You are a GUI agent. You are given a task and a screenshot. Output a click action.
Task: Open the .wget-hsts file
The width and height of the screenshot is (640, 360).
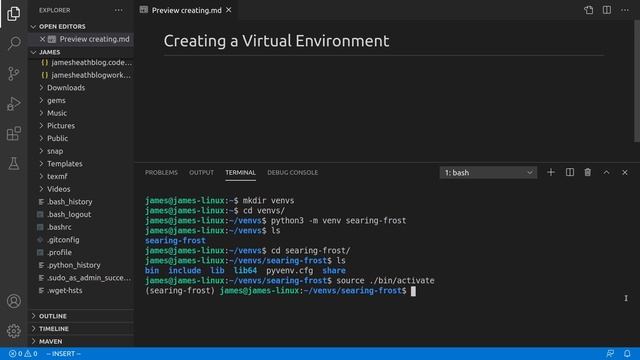[x=81, y=290]
